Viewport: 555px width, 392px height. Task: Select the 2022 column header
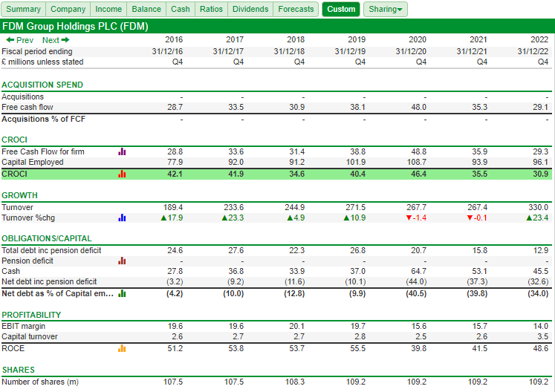point(539,39)
